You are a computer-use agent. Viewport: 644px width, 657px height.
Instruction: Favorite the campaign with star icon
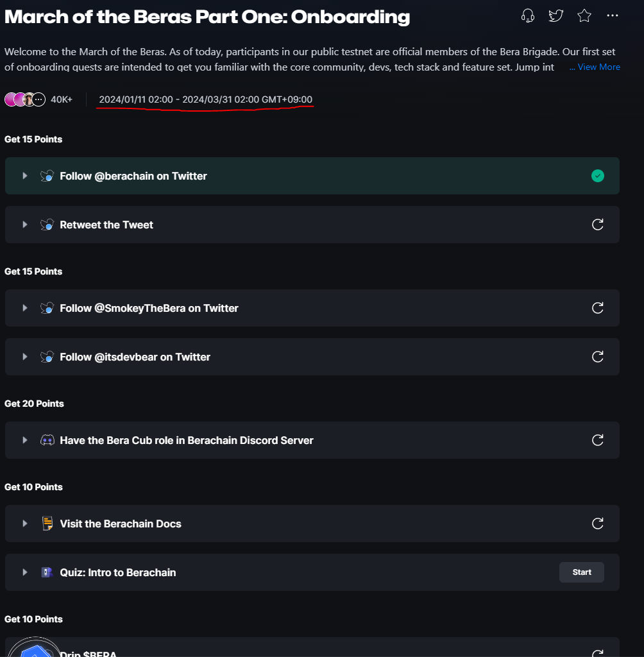coord(584,16)
